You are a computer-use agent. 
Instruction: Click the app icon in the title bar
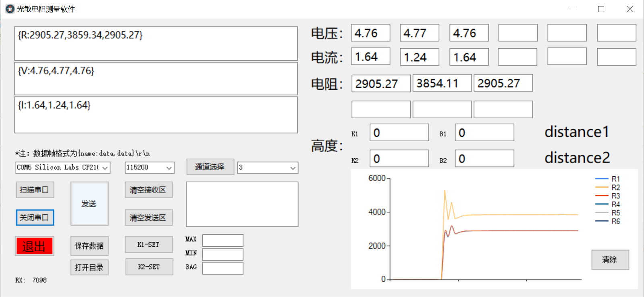click(x=10, y=9)
